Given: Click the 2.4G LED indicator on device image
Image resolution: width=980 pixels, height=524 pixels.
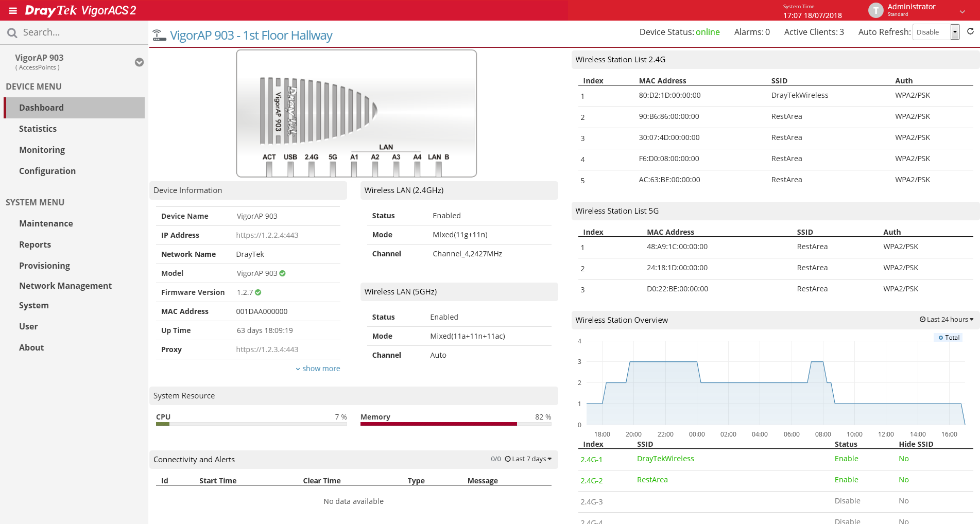Looking at the screenshot, I should [312, 169].
